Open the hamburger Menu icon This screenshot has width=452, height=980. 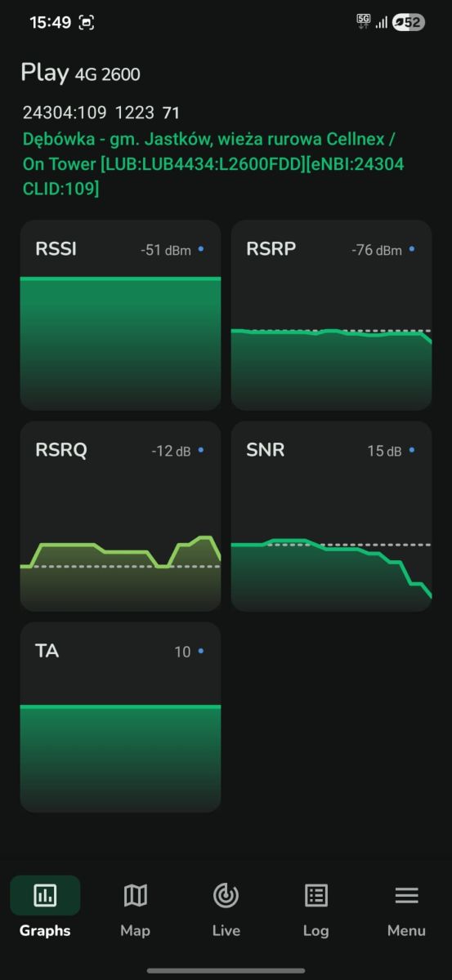click(x=406, y=895)
